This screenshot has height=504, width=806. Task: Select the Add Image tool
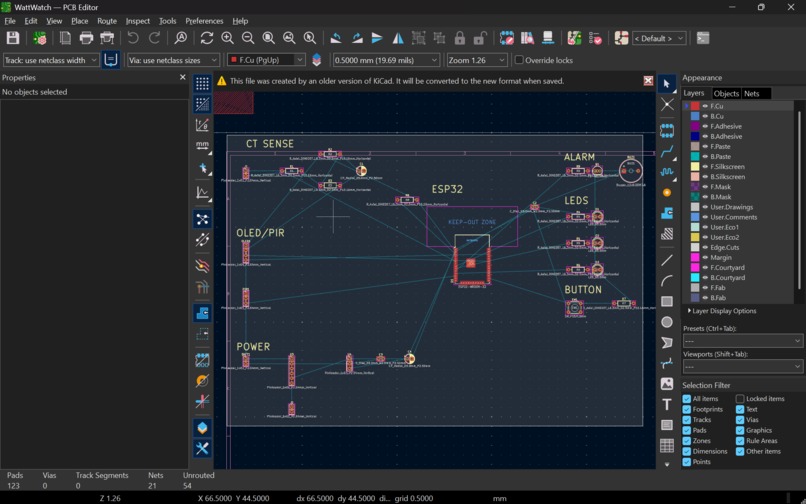(x=667, y=384)
